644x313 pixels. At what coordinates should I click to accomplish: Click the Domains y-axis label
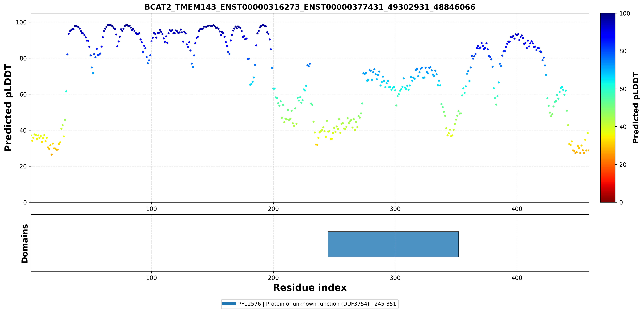point(25,243)
